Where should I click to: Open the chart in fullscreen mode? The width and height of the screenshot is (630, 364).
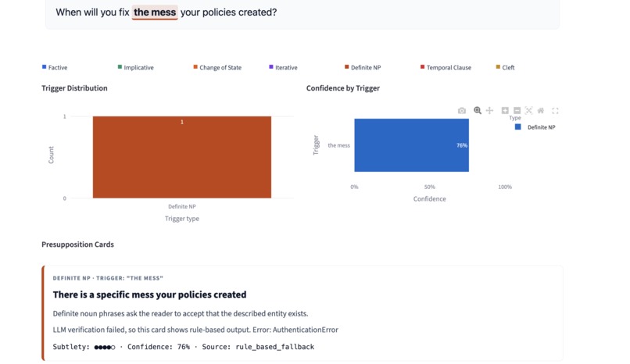(x=555, y=110)
